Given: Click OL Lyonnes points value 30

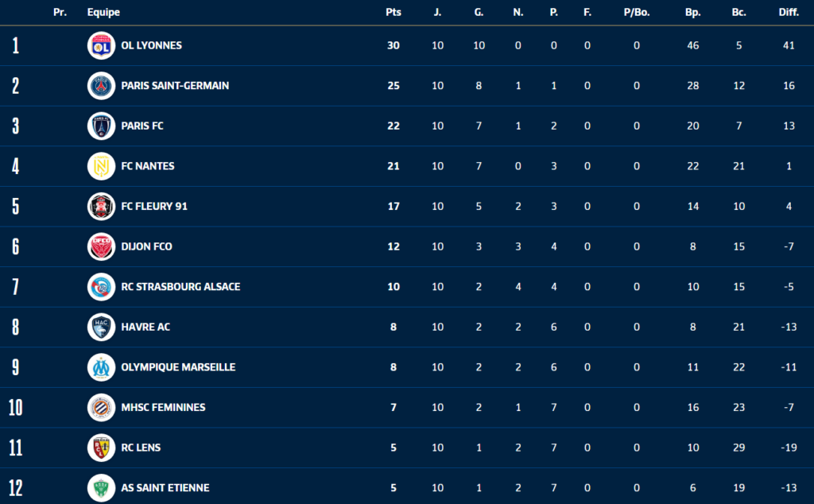Looking at the screenshot, I should (x=393, y=45).
